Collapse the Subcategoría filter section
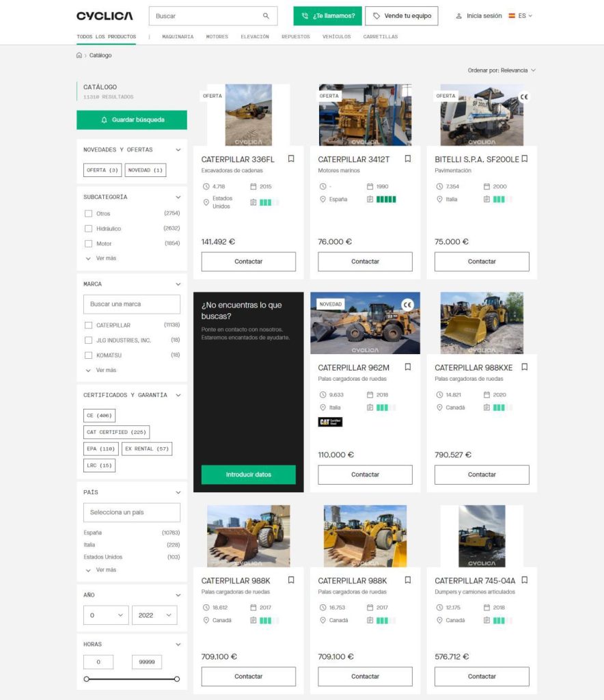 click(x=178, y=198)
